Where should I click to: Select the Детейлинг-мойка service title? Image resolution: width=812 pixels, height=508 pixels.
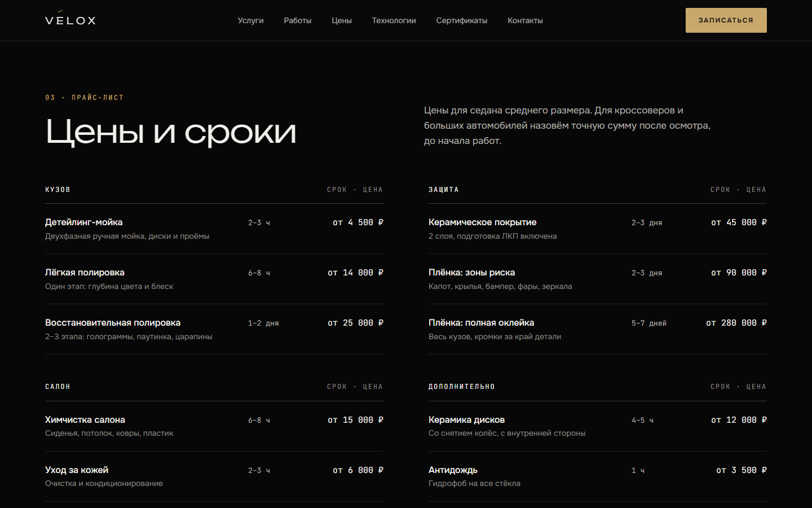[x=84, y=222]
